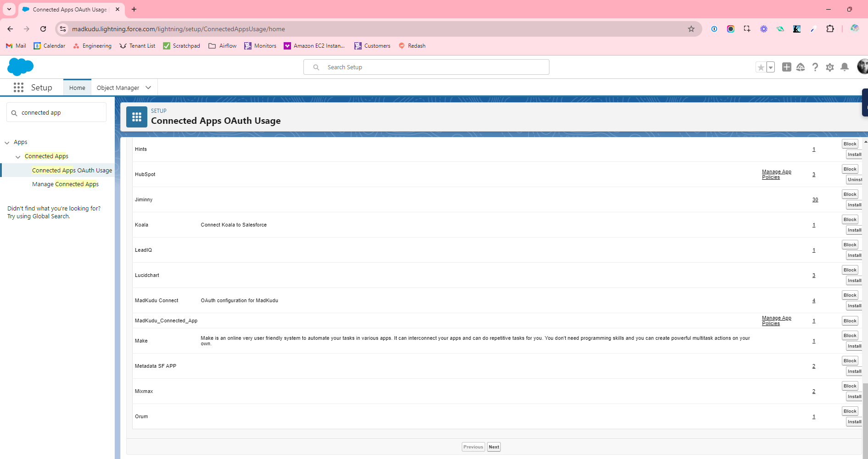Image resolution: width=868 pixels, height=459 pixels.
Task: Open the App Launcher grid icon
Action: (x=18, y=88)
